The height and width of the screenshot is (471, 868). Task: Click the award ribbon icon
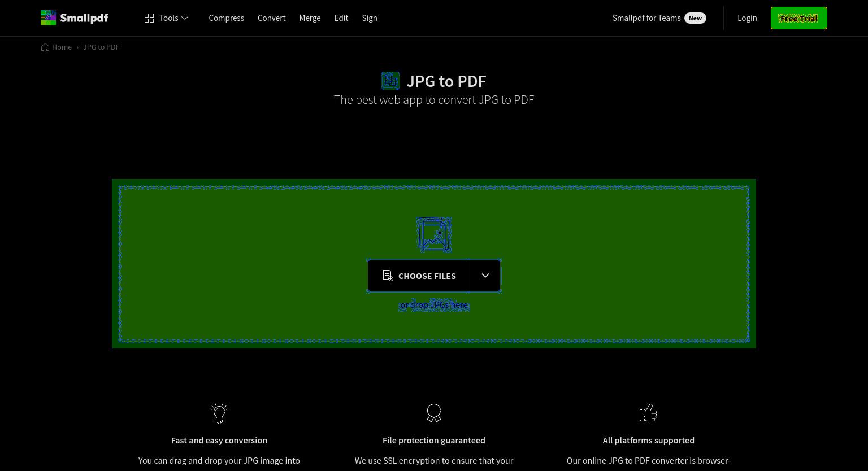[x=434, y=413]
